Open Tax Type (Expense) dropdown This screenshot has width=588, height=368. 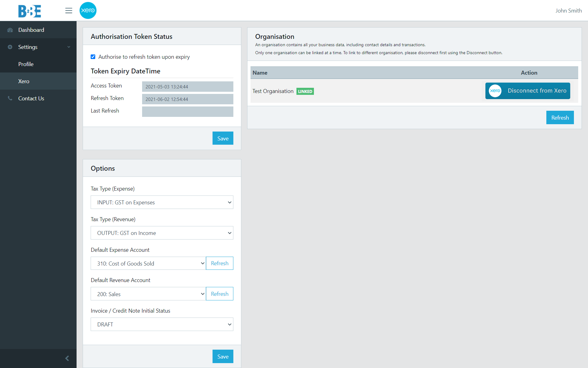click(162, 203)
